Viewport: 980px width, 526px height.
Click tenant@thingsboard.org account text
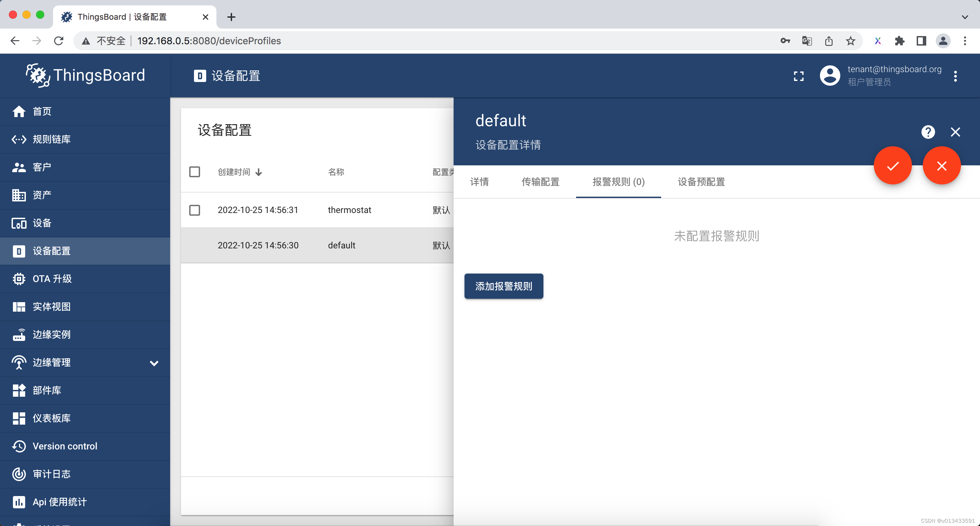(894, 69)
